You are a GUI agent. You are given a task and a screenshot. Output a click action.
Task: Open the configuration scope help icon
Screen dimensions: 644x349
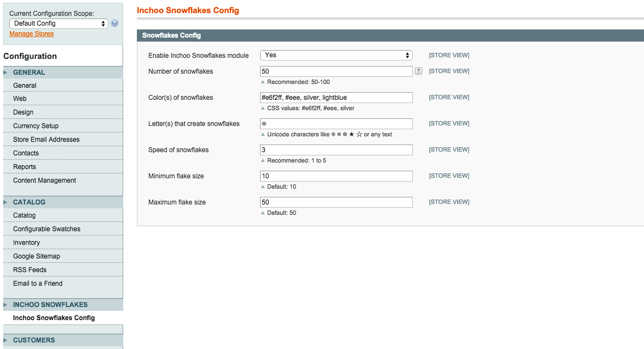point(115,23)
